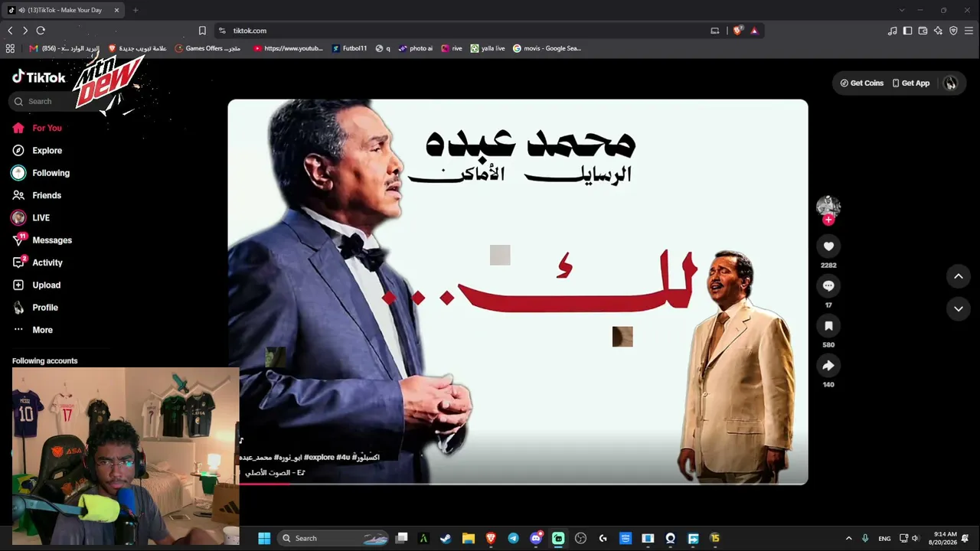Open the account avatar menu
The height and width of the screenshot is (551, 980).
tap(950, 83)
